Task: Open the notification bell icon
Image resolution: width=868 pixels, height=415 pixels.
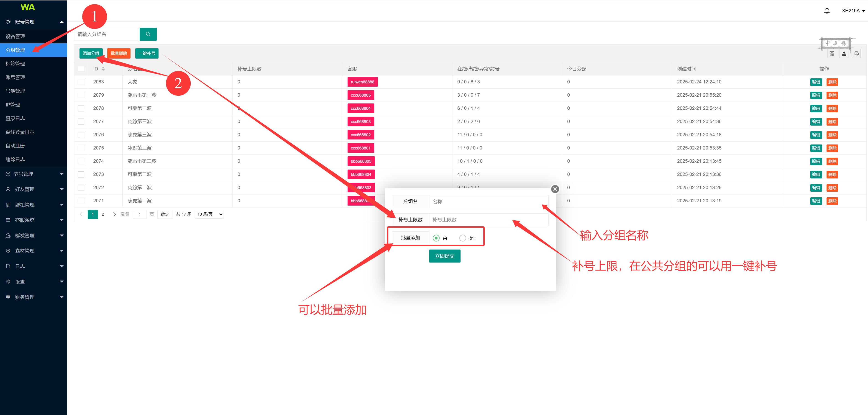Action: click(827, 11)
